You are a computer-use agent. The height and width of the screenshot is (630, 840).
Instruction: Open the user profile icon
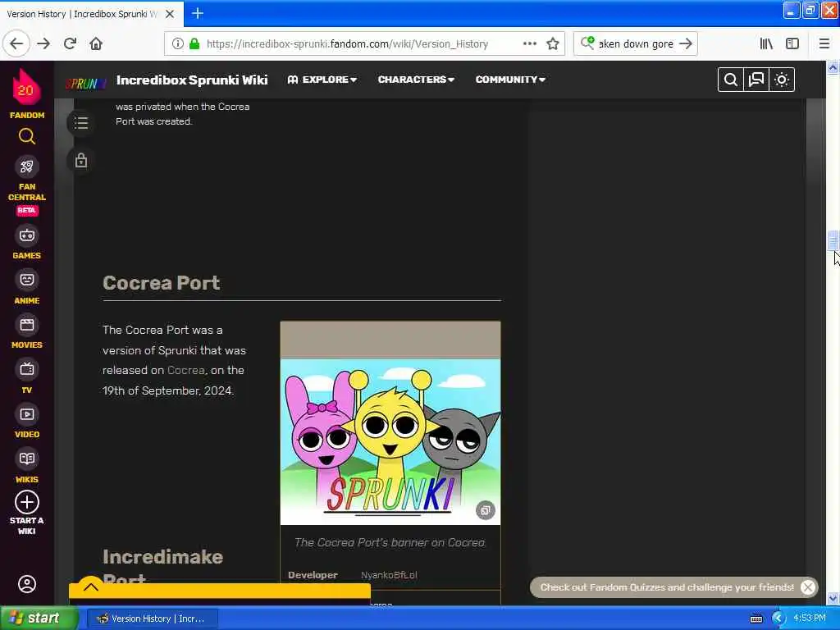[x=27, y=584]
